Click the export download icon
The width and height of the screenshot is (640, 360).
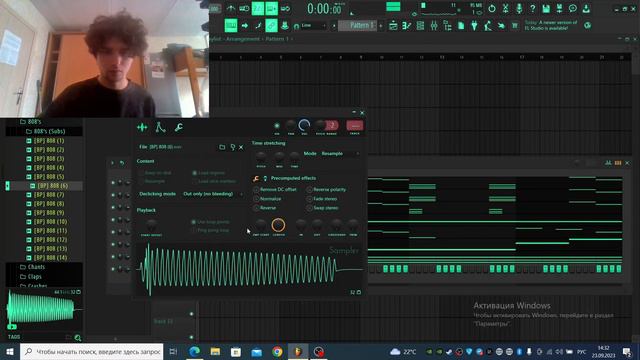(587, 8)
